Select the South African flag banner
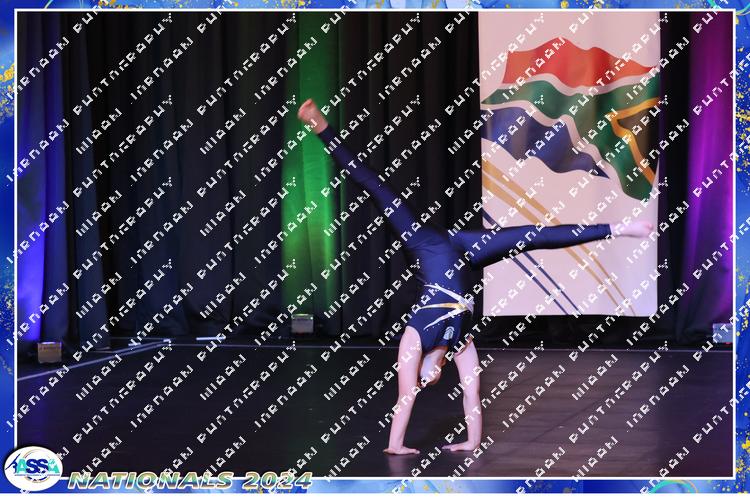The height and width of the screenshot is (500, 750). pyautogui.click(x=569, y=164)
